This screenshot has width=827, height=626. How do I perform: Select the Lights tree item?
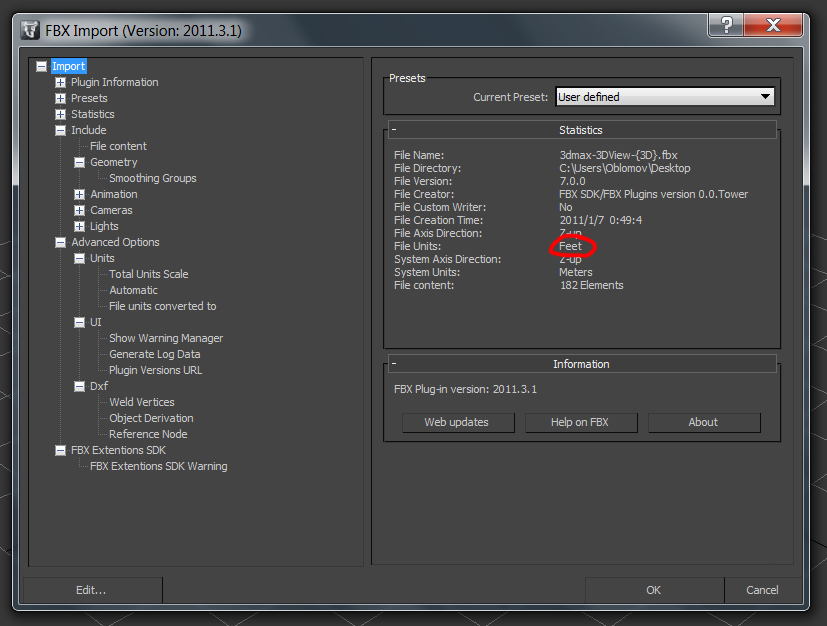point(104,226)
